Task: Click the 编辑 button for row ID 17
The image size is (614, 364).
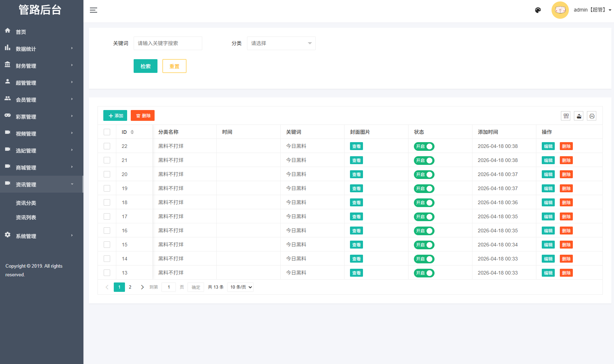Action: point(548,216)
